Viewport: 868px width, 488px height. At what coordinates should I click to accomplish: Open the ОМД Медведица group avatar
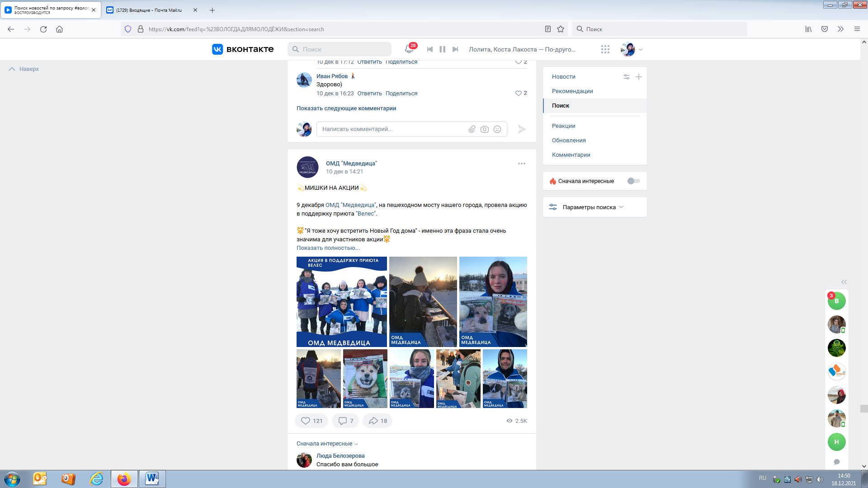pyautogui.click(x=307, y=167)
